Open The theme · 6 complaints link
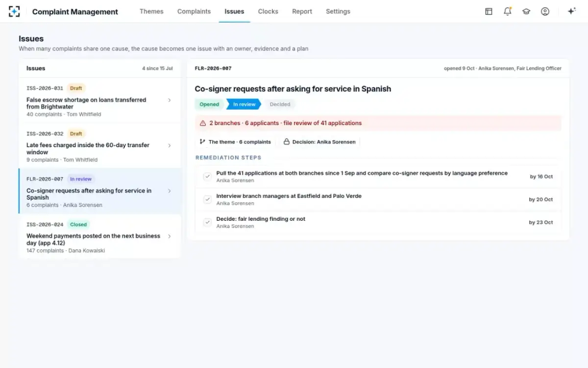 pyautogui.click(x=235, y=142)
